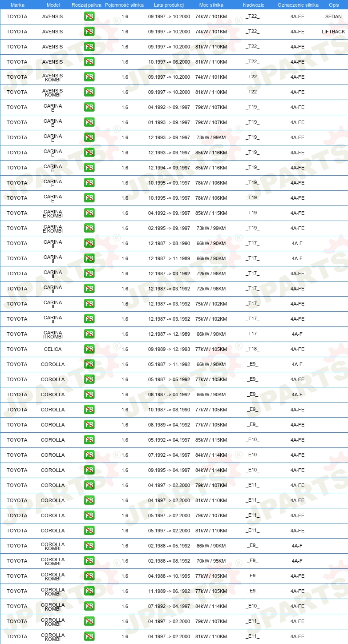Click the Oznaczenie silnika column header

(x=298, y=5)
